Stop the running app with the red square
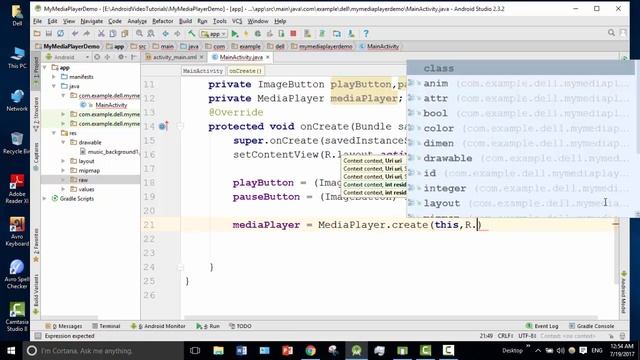The height and width of the screenshot is (360, 640). pos(293,34)
